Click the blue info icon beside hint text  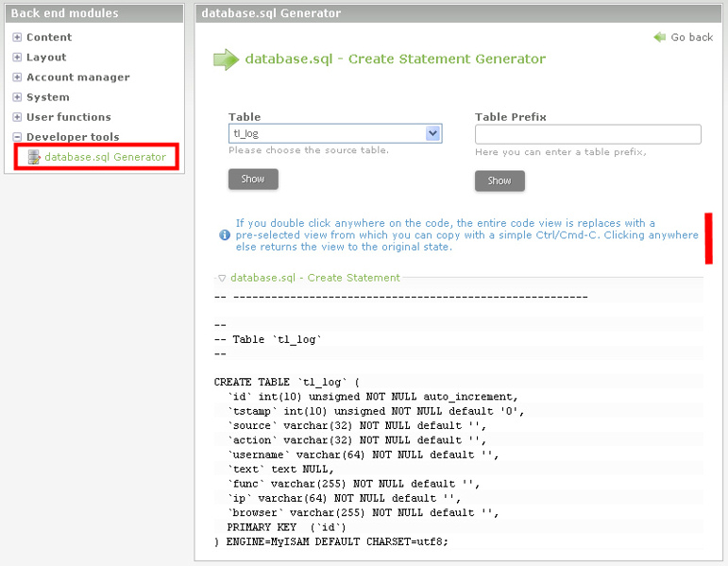click(224, 235)
